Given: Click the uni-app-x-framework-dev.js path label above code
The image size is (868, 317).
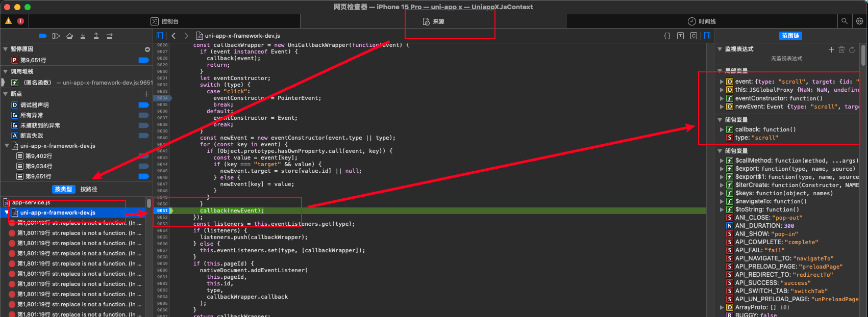Looking at the screenshot, I should pyautogui.click(x=242, y=36).
